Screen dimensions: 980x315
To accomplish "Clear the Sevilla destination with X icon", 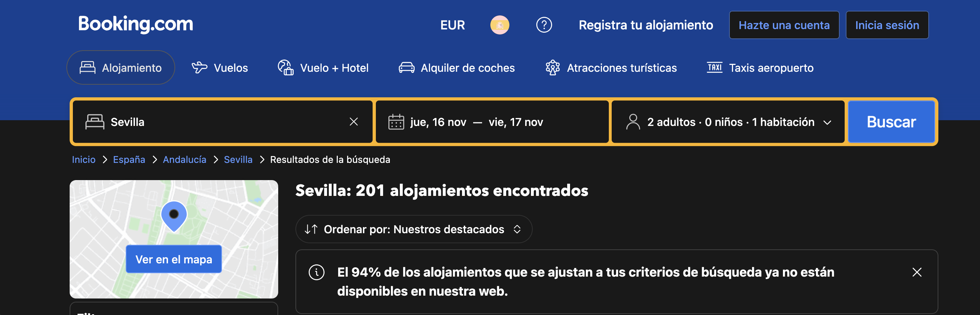I will (354, 122).
